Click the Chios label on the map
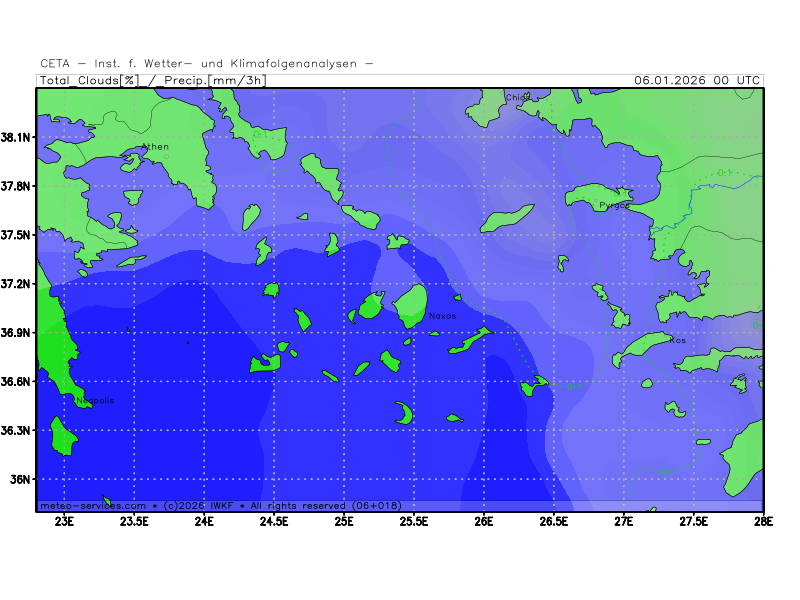Viewport: 800px width, 600px height. [516, 98]
